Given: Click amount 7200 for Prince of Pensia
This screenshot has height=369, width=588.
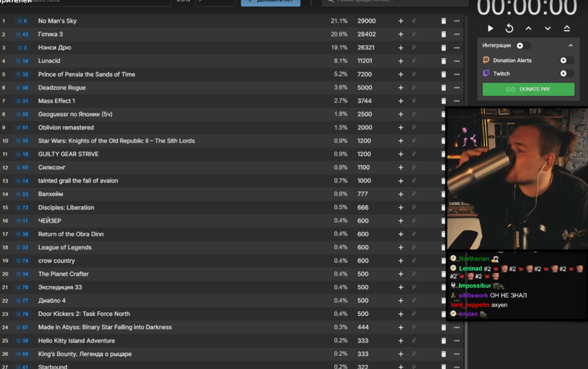Looking at the screenshot, I should [x=364, y=74].
